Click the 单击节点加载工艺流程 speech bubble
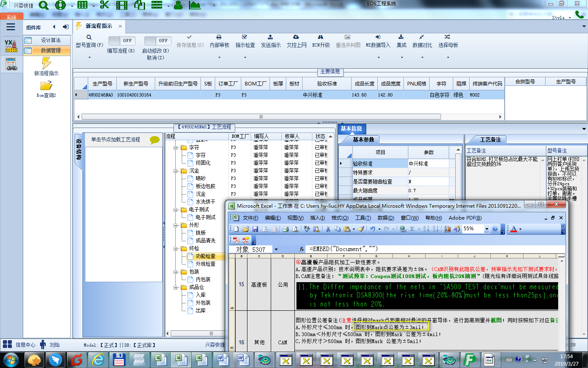This screenshot has width=588, height=368. point(155,140)
